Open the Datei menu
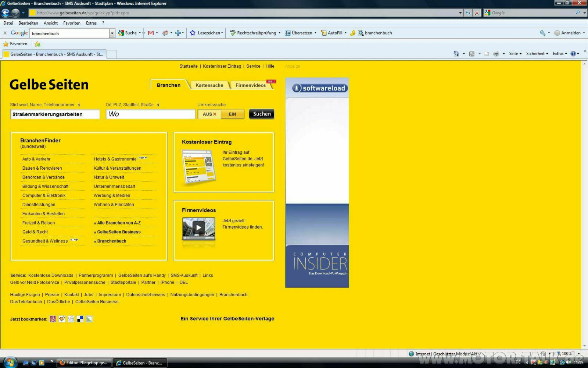 pos(8,23)
